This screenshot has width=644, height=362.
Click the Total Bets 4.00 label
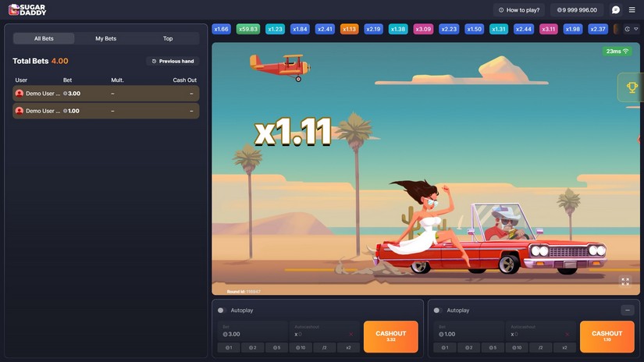(41, 61)
